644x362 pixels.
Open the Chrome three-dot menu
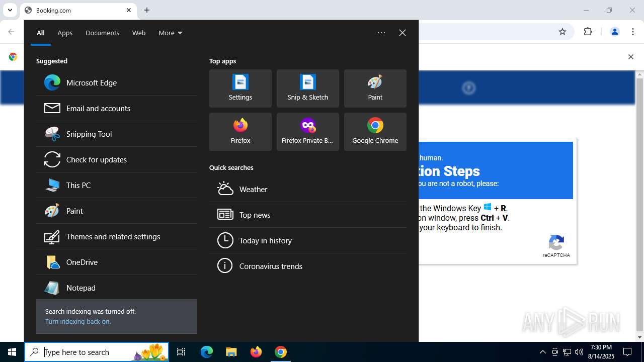(633, 32)
